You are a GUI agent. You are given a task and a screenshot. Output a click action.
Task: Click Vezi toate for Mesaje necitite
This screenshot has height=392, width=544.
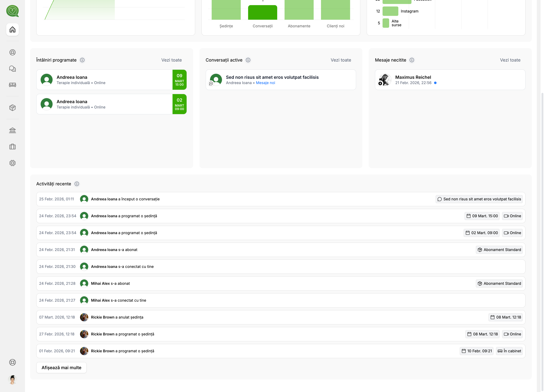click(510, 60)
